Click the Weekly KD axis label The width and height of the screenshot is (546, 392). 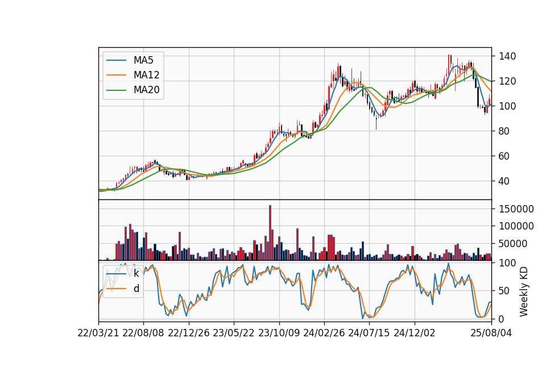tap(524, 292)
